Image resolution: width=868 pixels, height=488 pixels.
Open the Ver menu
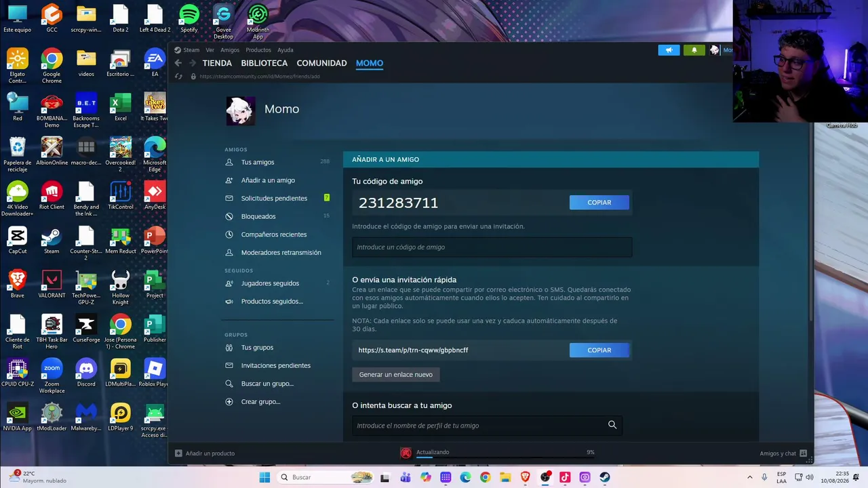tap(210, 50)
